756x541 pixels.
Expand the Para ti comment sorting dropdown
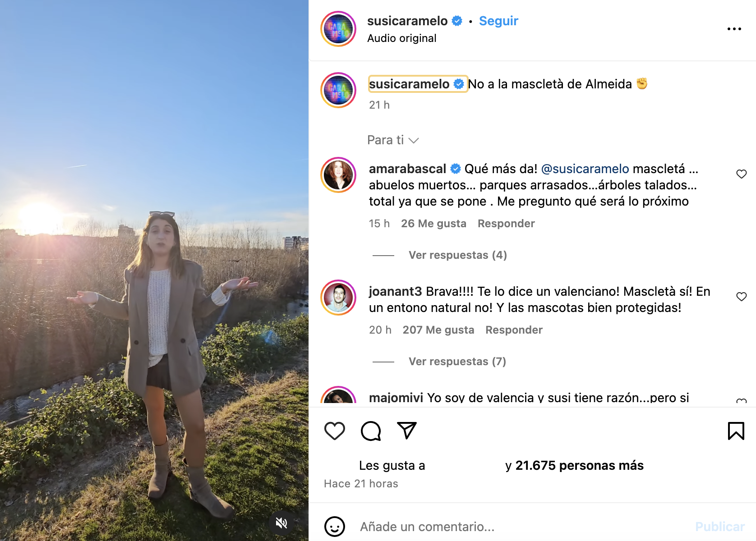[x=393, y=140]
